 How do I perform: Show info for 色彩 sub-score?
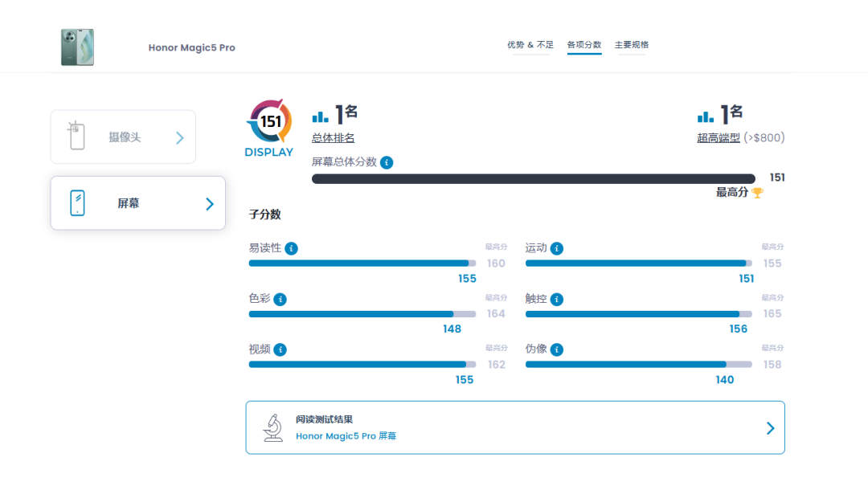(280, 300)
